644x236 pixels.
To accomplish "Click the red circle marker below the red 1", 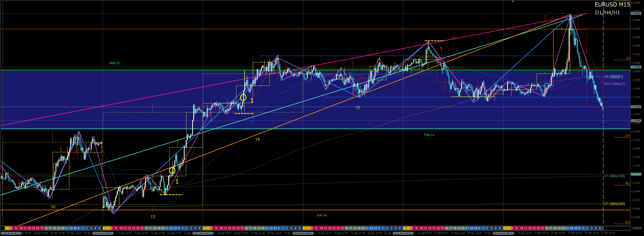I will click(438, 60).
